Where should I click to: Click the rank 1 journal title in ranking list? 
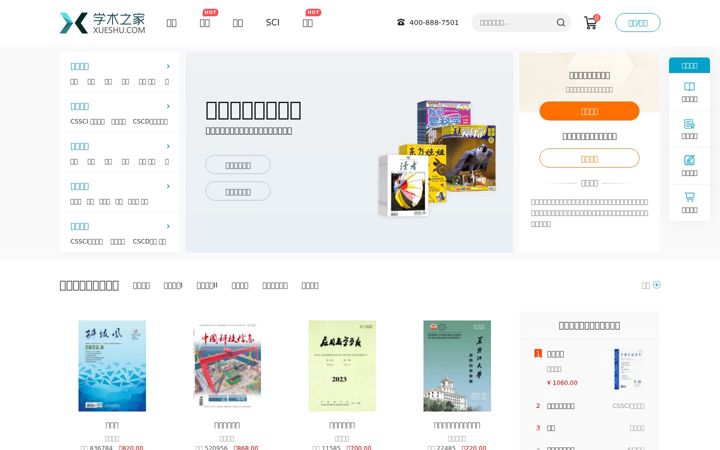click(x=555, y=354)
